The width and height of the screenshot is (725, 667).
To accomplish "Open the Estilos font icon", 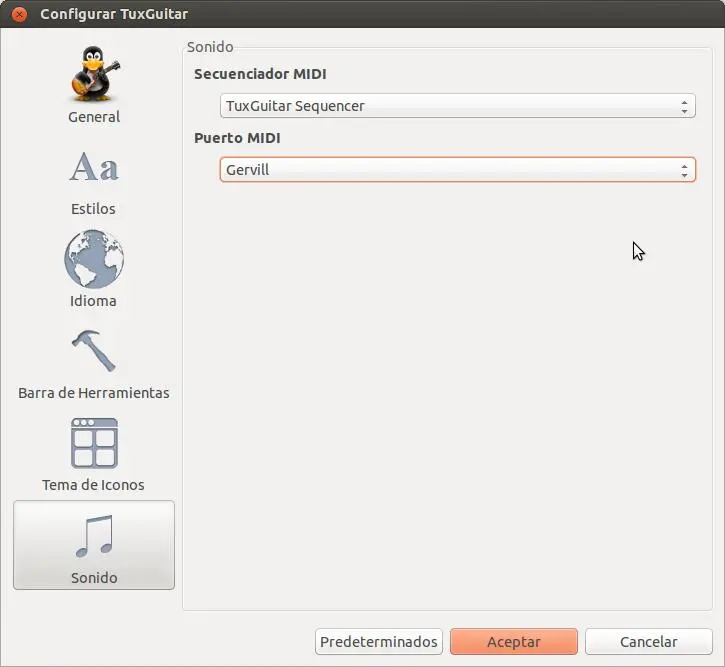I will pos(94,167).
